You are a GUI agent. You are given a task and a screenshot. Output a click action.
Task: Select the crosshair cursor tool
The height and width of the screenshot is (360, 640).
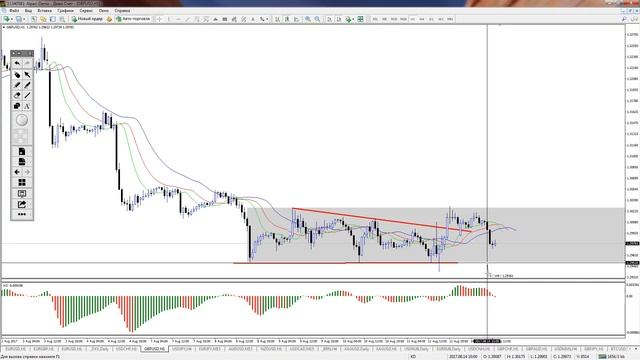coord(159,19)
